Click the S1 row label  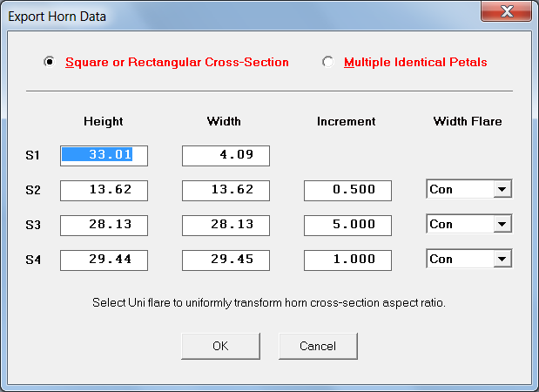[x=33, y=155]
